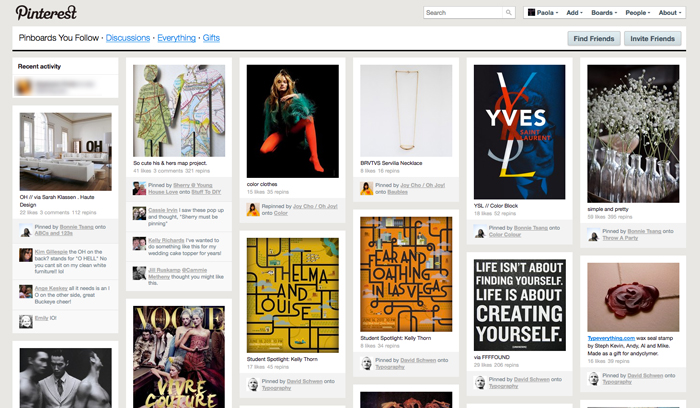Click Cassie Irvin's comment avatar

tap(139, 213)
